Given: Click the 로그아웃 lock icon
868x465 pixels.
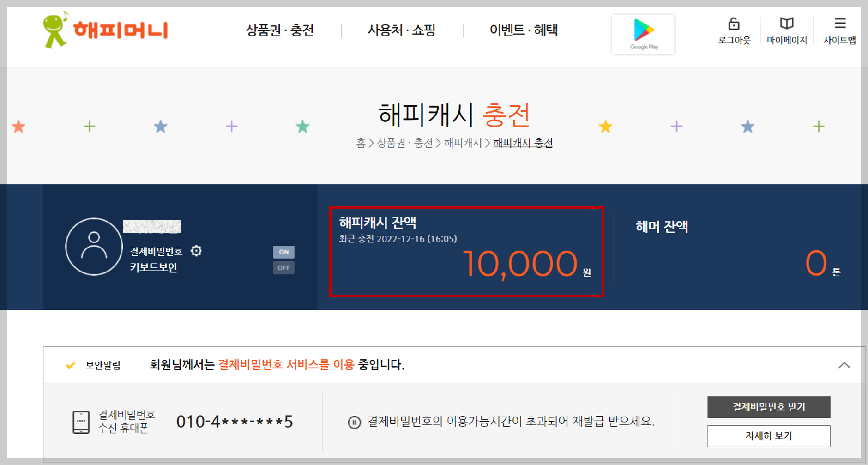Looking at the screenshot, I should [734, 24].
